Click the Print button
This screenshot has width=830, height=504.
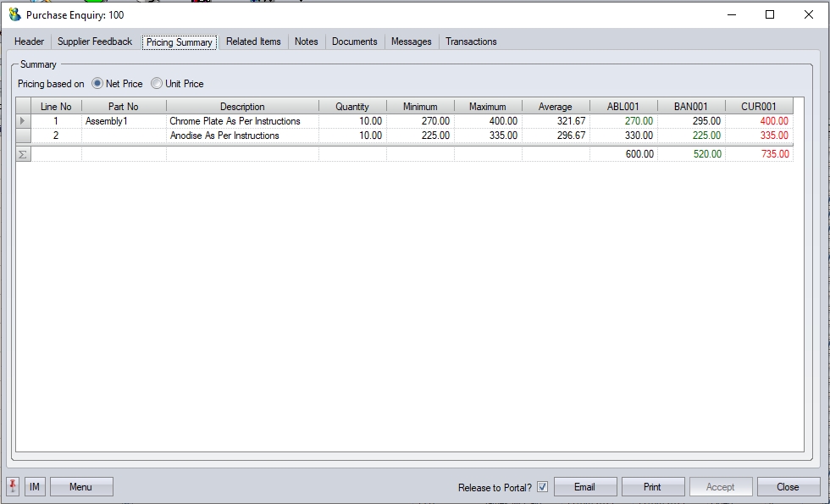point(653,486)
